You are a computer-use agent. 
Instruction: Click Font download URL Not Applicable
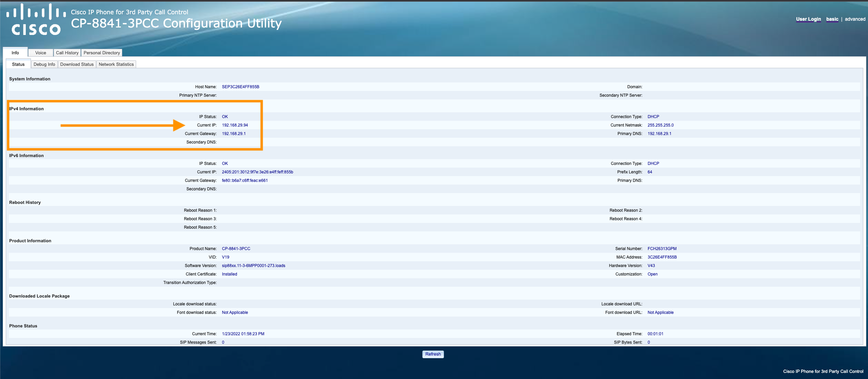(660, 312)
